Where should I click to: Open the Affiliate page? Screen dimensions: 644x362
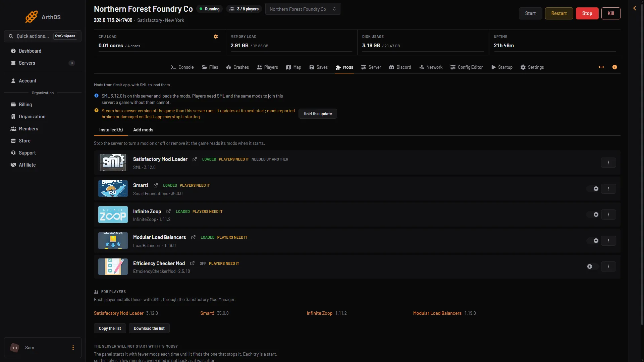[x=43, y=165]
